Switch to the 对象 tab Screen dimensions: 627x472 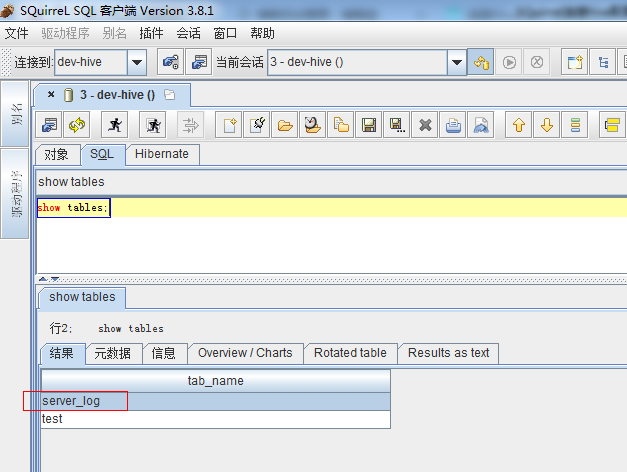tap(56, 154)
